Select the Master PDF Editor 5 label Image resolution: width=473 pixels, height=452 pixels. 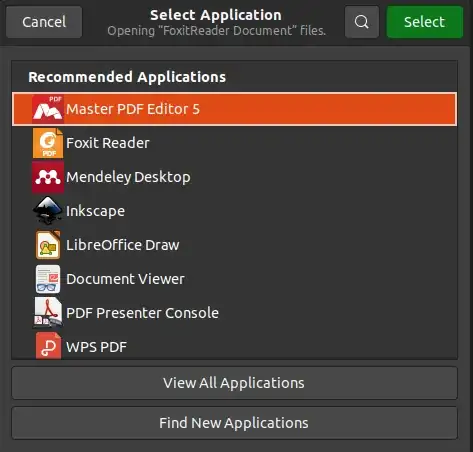(133, 109)
